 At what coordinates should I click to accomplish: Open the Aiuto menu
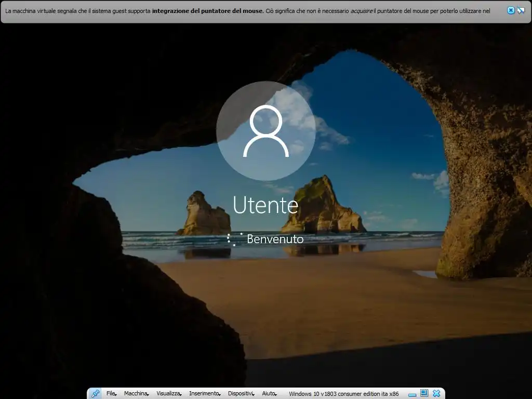click(x=269, y=394)
